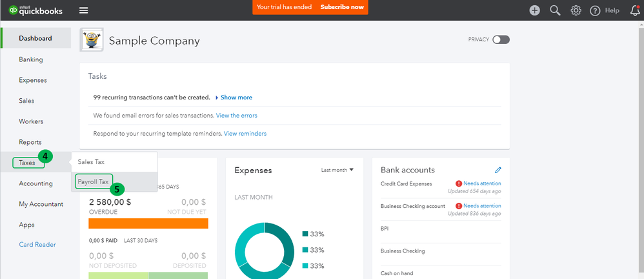Open the View reminders link
The image size is (644, 279).
point(245,134)
